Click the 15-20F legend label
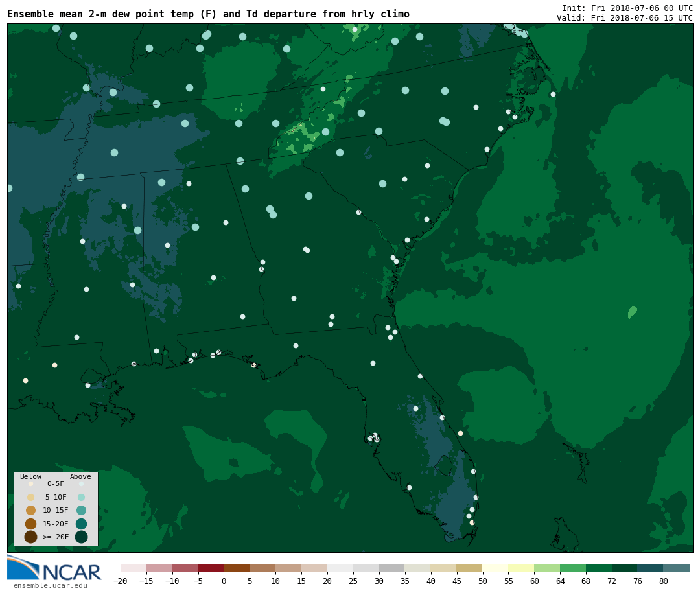This screenshot has height=593, width=700. click(x=56, y=524)
